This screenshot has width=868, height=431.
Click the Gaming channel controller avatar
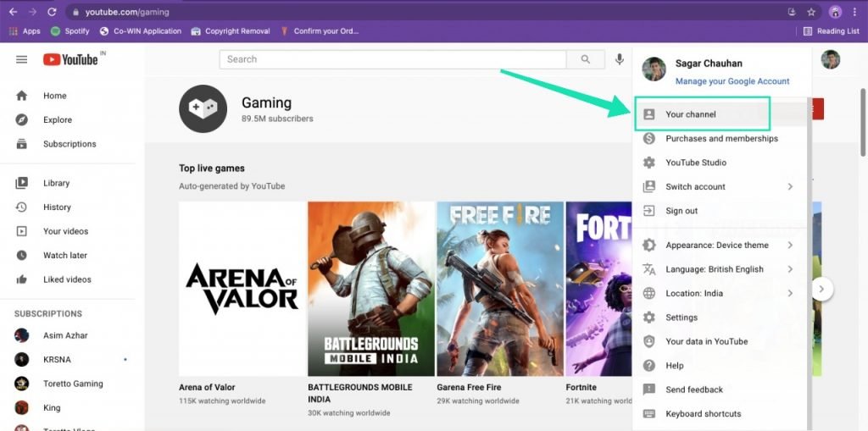[203, 108]
